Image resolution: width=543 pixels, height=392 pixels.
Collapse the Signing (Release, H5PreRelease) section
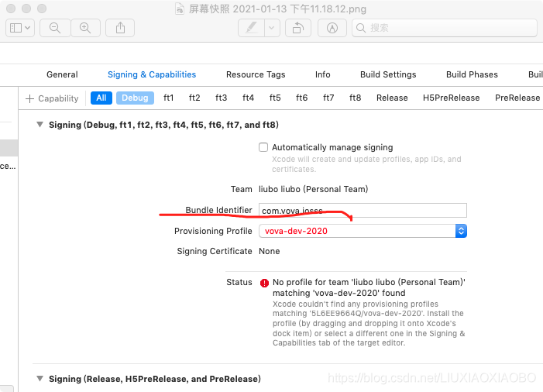40,379
